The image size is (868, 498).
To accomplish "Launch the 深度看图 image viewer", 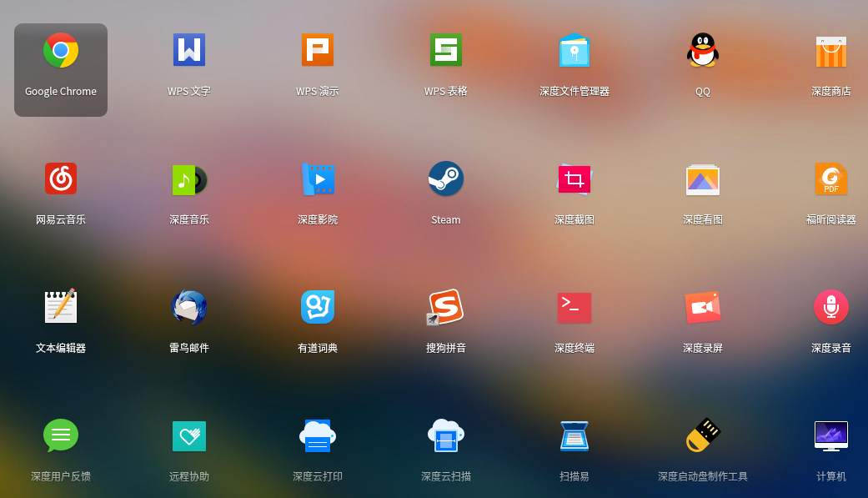I will pos(703,180).
